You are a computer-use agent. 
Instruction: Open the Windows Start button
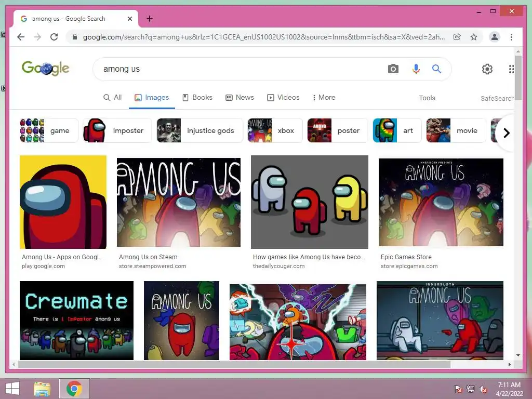(x=12, y=389)
